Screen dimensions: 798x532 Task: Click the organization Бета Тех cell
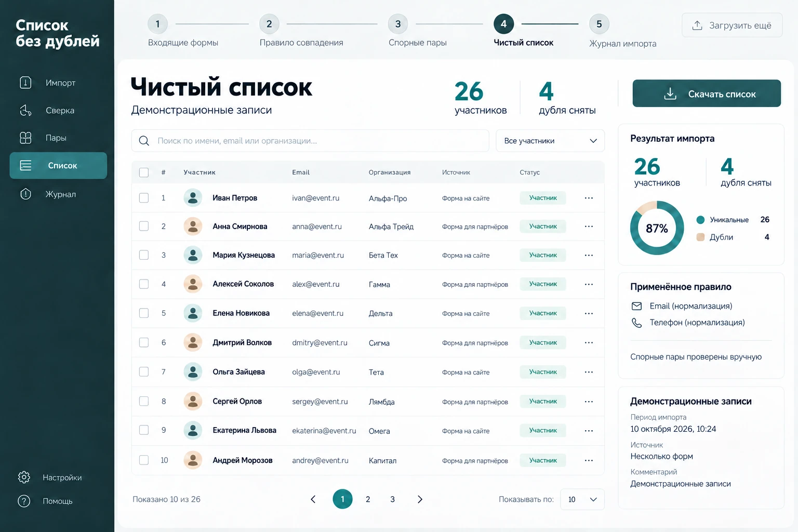pos(383,255)
